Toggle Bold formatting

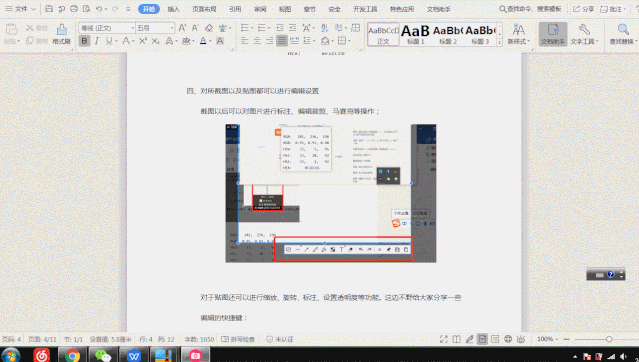coord(84,41)
